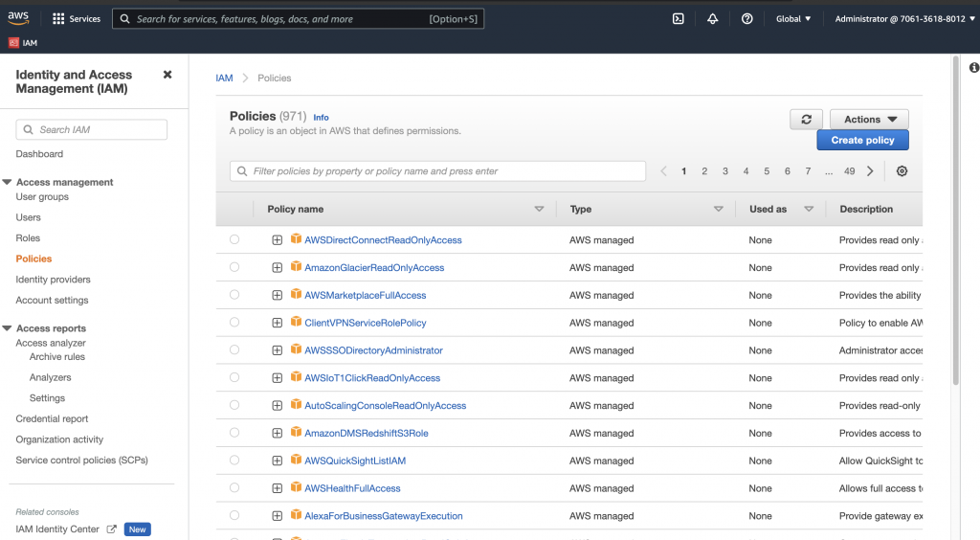Open the Global region dropdown
This screenshot has height=540, width=980.
pyautogui.click(x=793, y=18)
